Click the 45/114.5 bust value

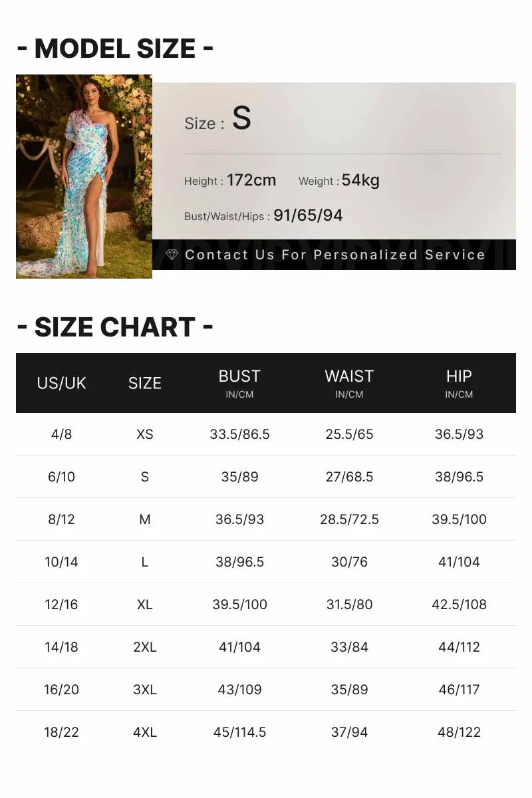[239, 732]
